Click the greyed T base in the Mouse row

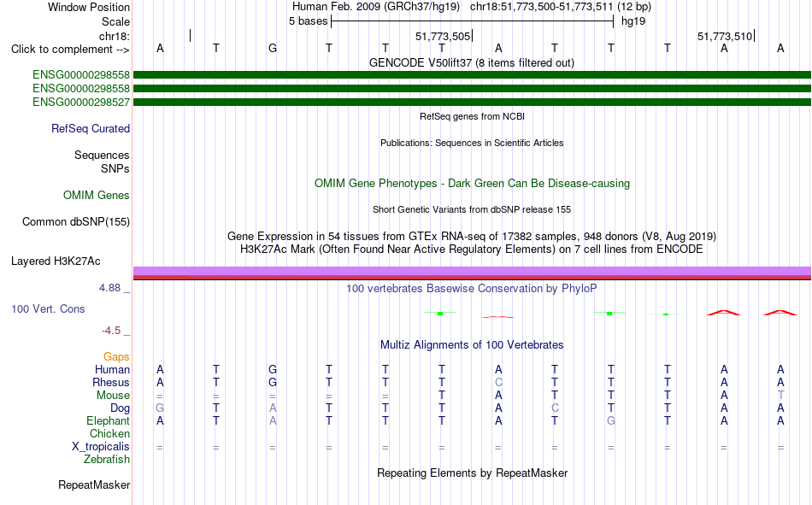tap(780, 395)
